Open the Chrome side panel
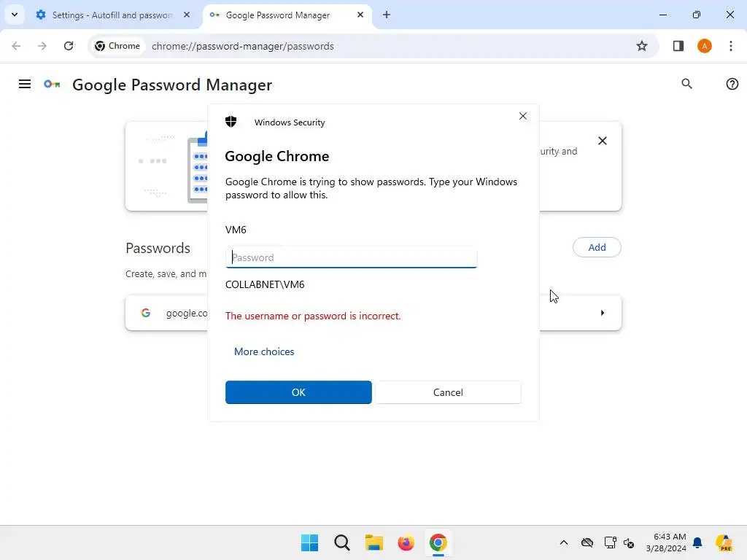The image size is (747, 560). tap(678, 46)
